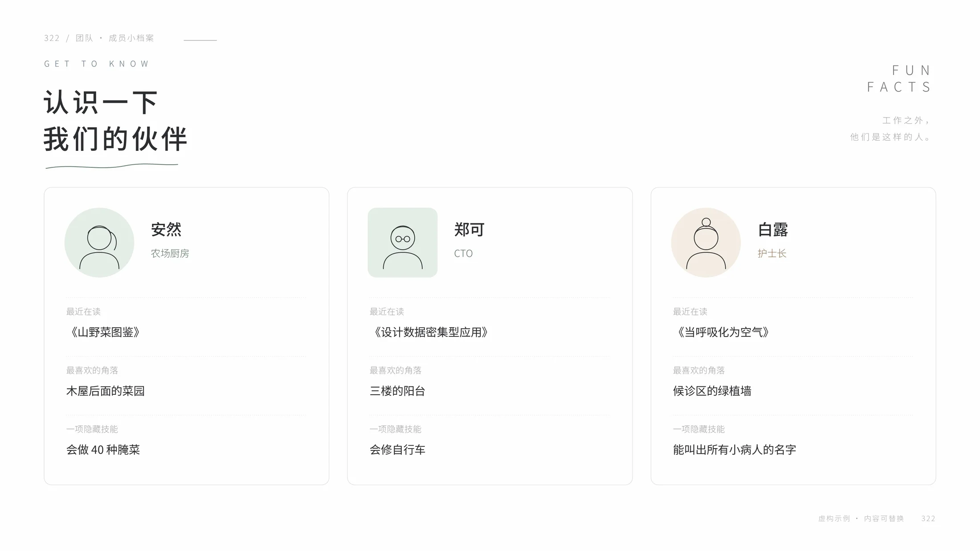Click 白露's hair-bun avatar icon
The image size is (980, 551).
tap(706, 243)
